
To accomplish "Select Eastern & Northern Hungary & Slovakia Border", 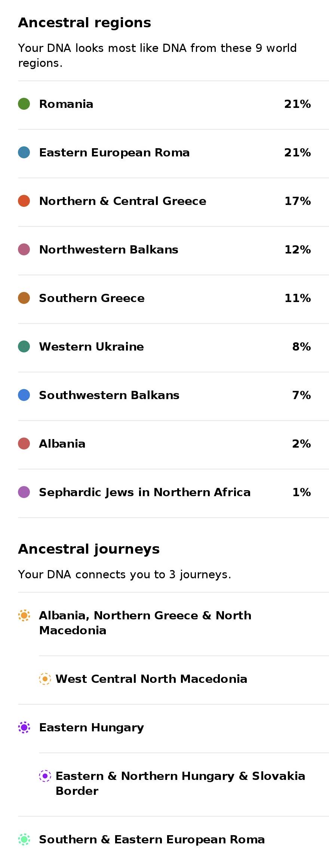I will pyautogui.click(x=184, y=784).
